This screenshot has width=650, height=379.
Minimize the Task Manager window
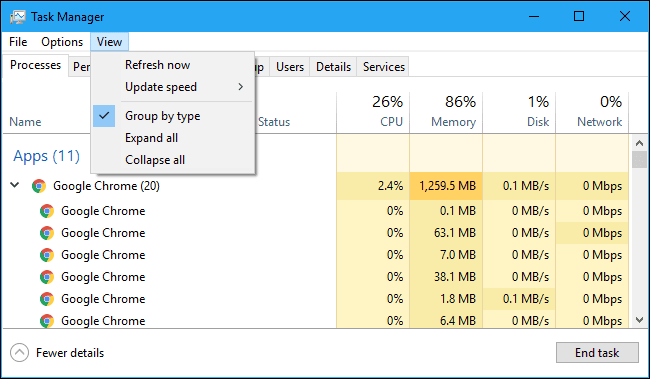coord(534,17)
